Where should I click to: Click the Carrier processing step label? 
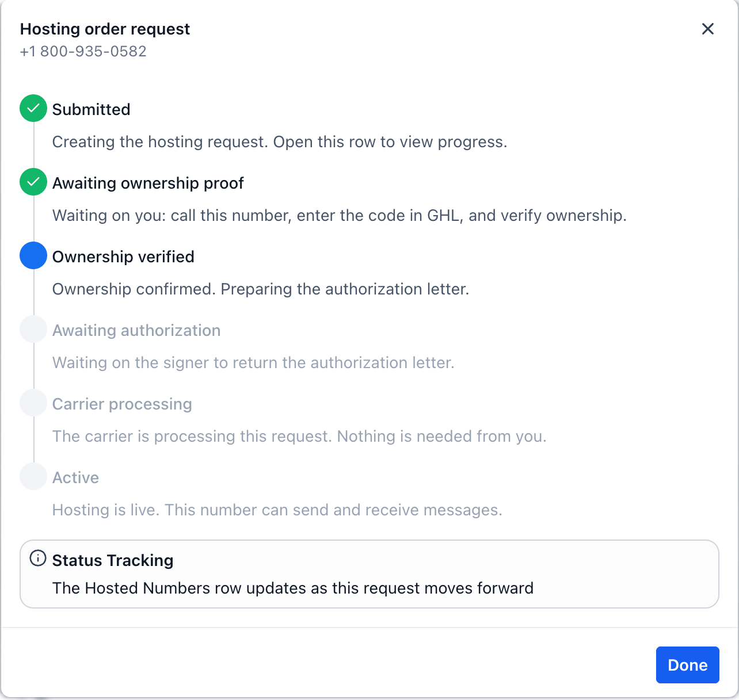(x=122, y=404)
